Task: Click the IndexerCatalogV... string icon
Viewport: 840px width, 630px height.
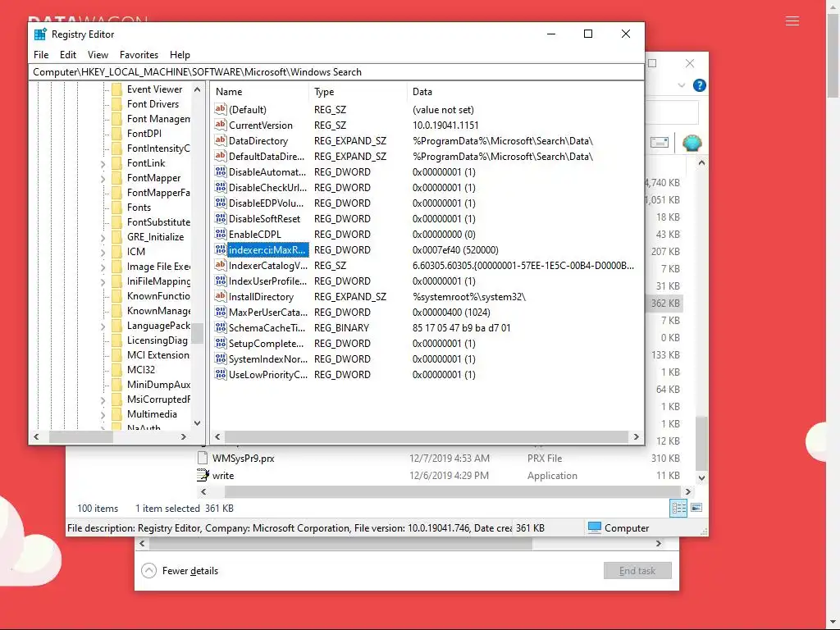Action: coord(220,265)
